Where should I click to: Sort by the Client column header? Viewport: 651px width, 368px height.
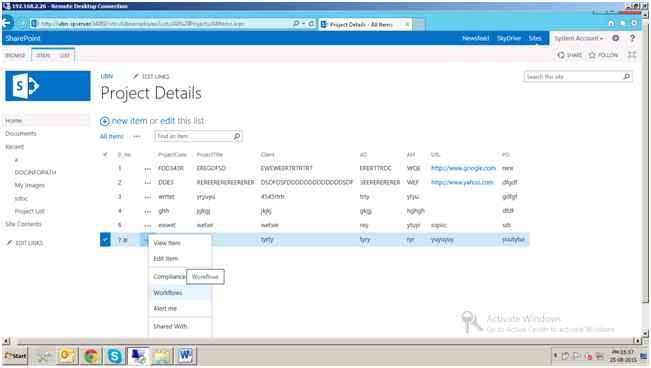point(267,155)
